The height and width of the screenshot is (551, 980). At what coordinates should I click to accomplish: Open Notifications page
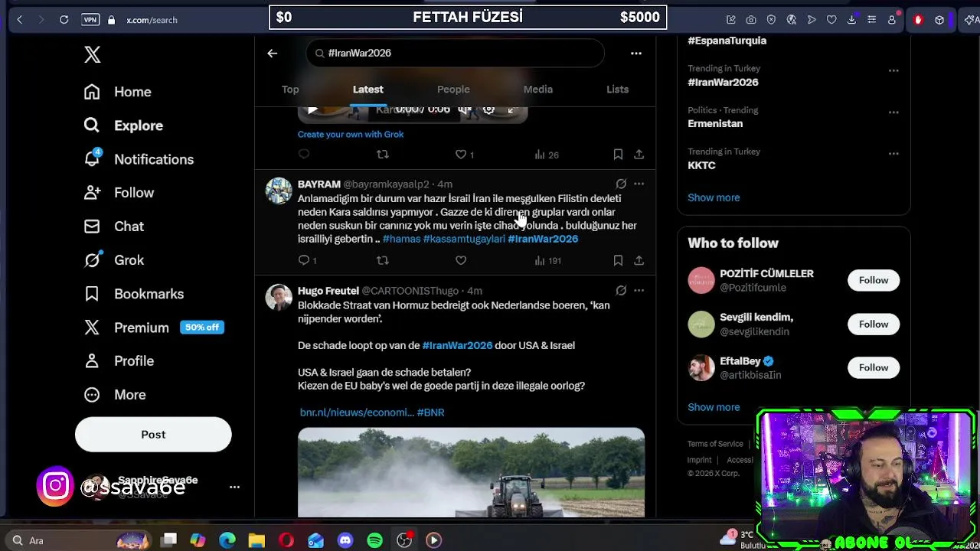coord(139,159)
